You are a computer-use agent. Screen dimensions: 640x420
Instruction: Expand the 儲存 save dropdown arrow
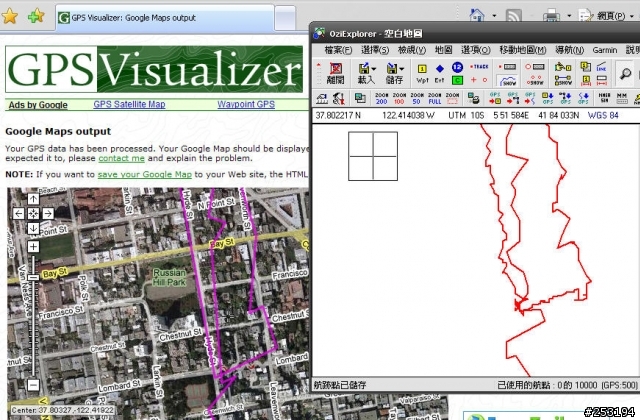pos(402,69)
